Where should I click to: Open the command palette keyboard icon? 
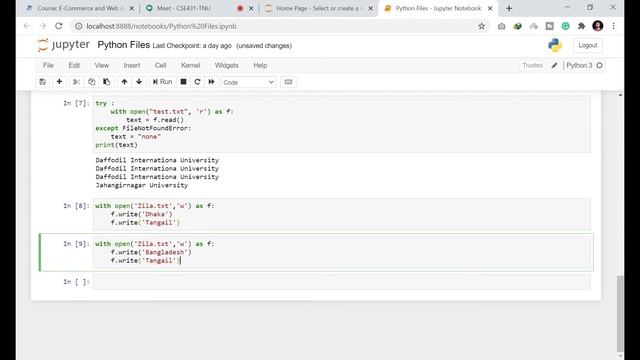tap(288, 82)
